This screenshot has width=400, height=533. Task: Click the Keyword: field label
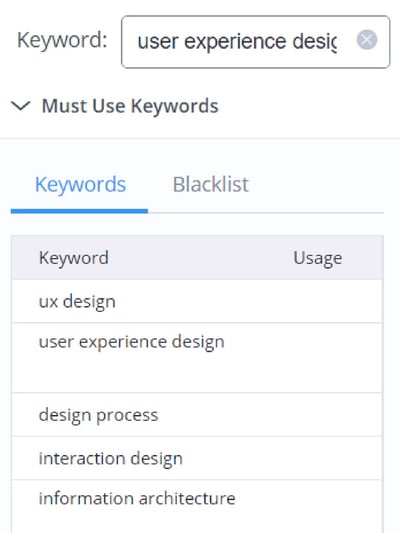[62, 40]
